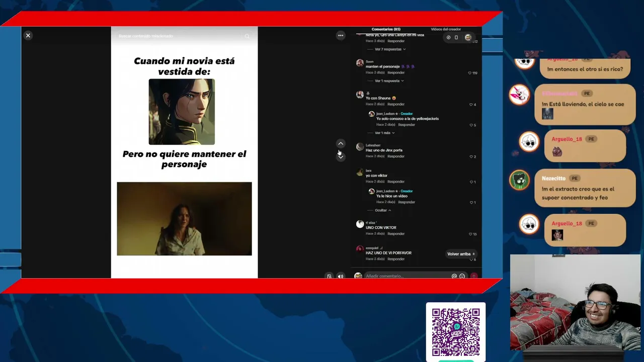This screenshot has width=644, height=362.
Task: Open avatar of 'Yo con Shauna' commenter
Action: [x=360, y=95]
